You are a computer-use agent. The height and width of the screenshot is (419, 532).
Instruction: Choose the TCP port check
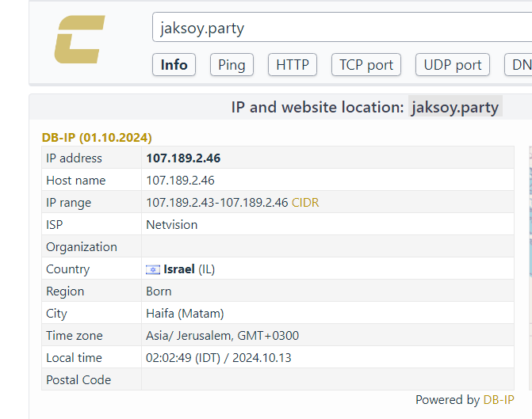pyautogui.click(x=366, y=65)
